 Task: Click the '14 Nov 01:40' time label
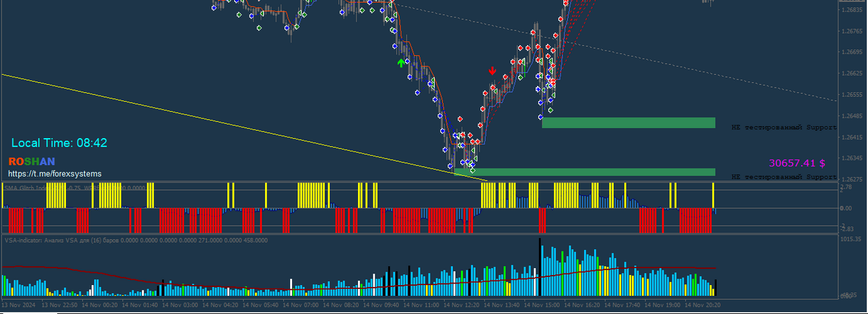(x=139, y=305)
